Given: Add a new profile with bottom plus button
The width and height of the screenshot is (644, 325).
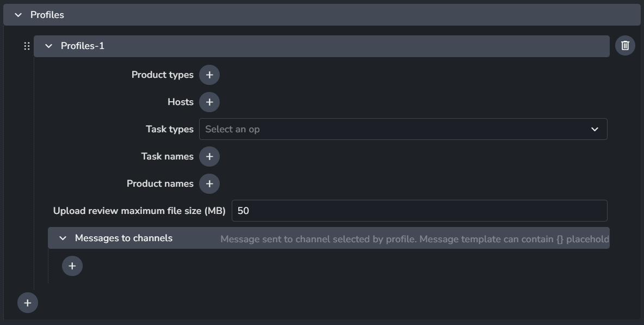Looking at the screenshot, I should [x=28, y=303].
